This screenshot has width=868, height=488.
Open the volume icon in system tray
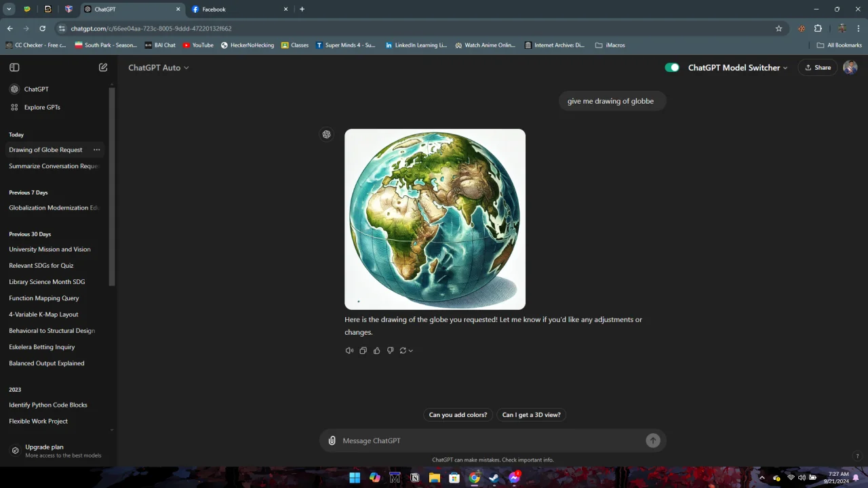802,478
